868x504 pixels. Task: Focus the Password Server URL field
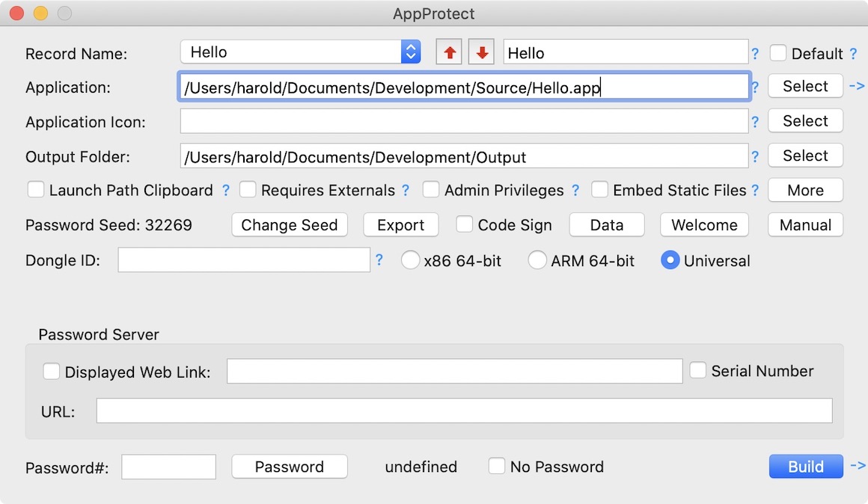tap(464, 411)
